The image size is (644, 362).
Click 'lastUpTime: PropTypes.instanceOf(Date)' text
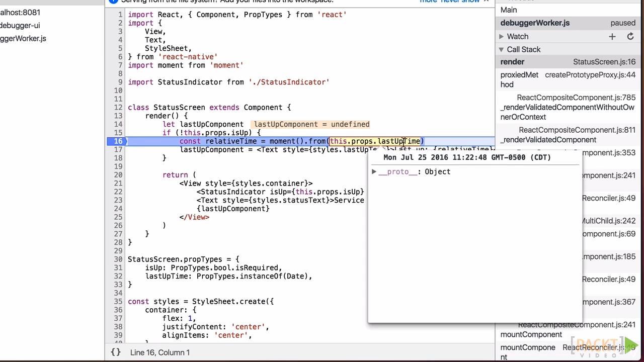coord(228,276)
